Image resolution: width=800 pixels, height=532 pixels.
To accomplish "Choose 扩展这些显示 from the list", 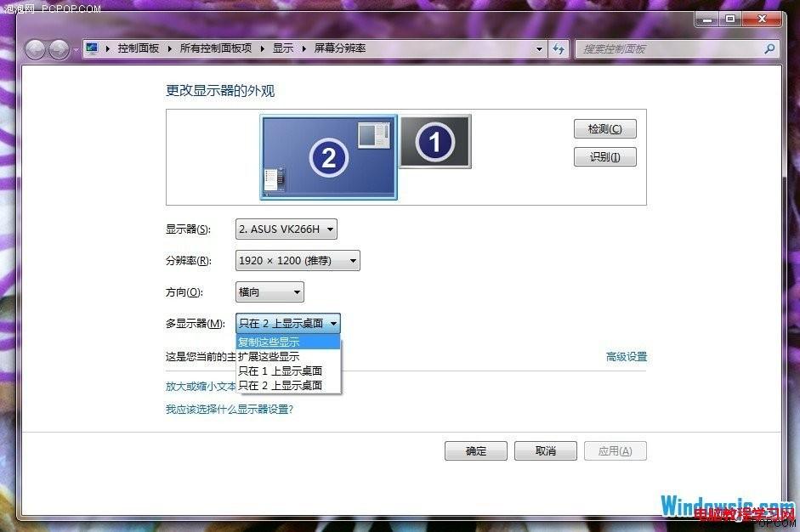I will point(288,356).
